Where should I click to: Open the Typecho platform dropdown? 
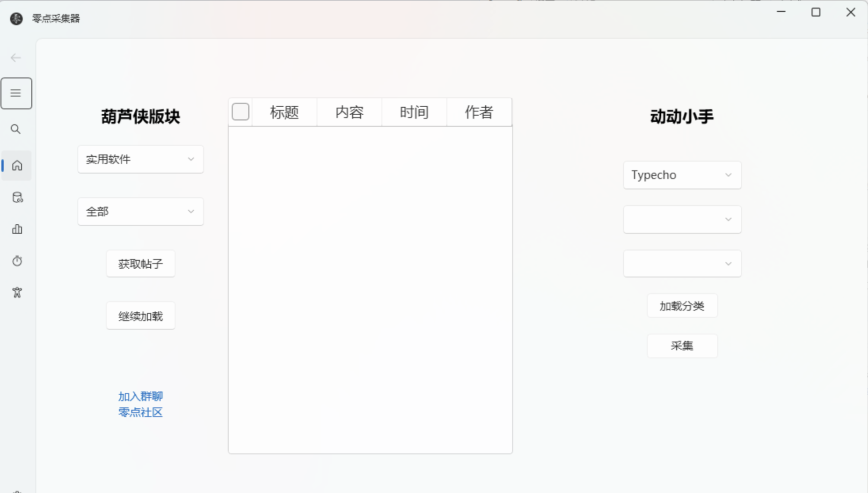coord(682,175)
